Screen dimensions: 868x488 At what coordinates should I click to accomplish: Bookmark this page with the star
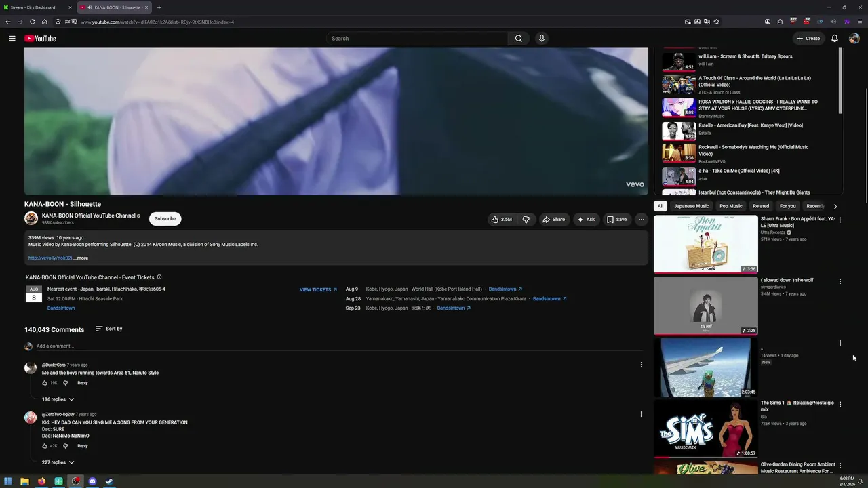(x=716, y=22)
